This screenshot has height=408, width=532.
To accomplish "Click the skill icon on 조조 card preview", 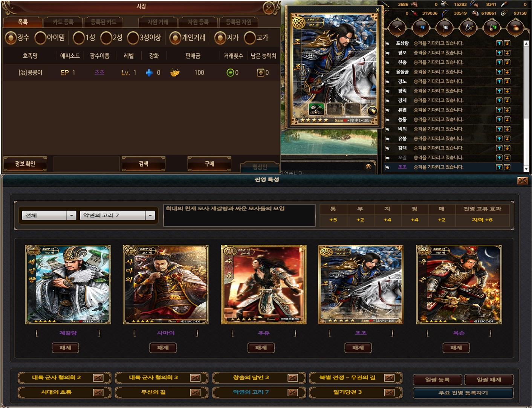I will click(316, 109).
